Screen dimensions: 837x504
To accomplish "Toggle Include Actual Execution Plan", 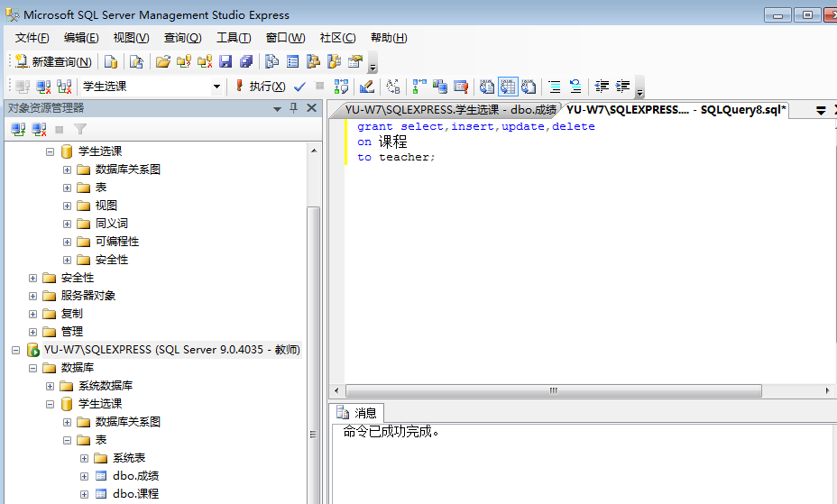I will 419,87.
